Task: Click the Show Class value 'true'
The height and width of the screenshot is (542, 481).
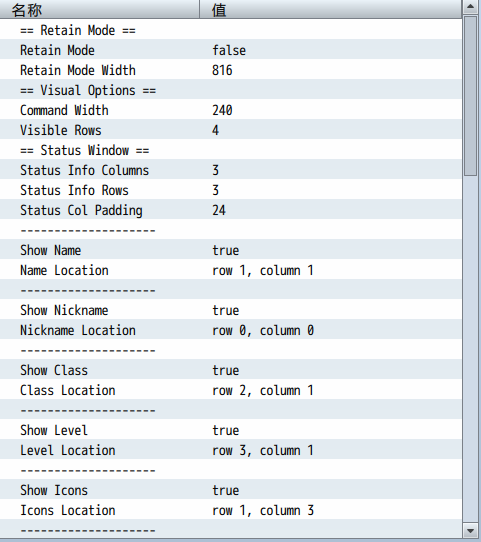Action: [226, 371]
